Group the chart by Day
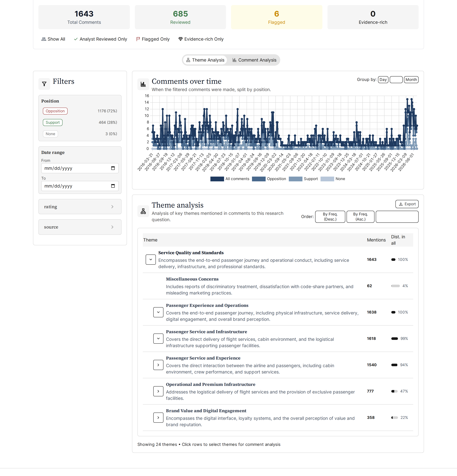Viewport: 457px width, 476px height. click(x=383, y=80)
